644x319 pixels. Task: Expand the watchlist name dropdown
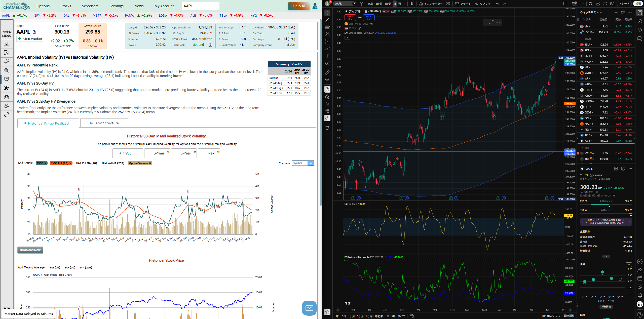(x=601, y=12)
